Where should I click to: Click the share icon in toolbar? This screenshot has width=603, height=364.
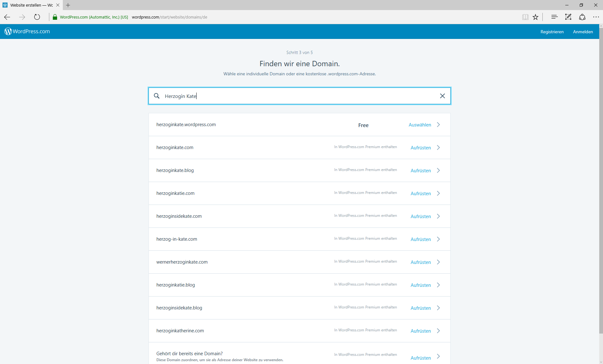tap(582, 17)
